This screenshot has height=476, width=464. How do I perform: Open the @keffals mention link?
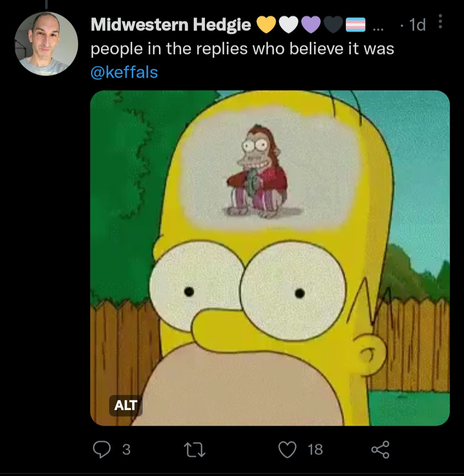[x=124, y=72]
